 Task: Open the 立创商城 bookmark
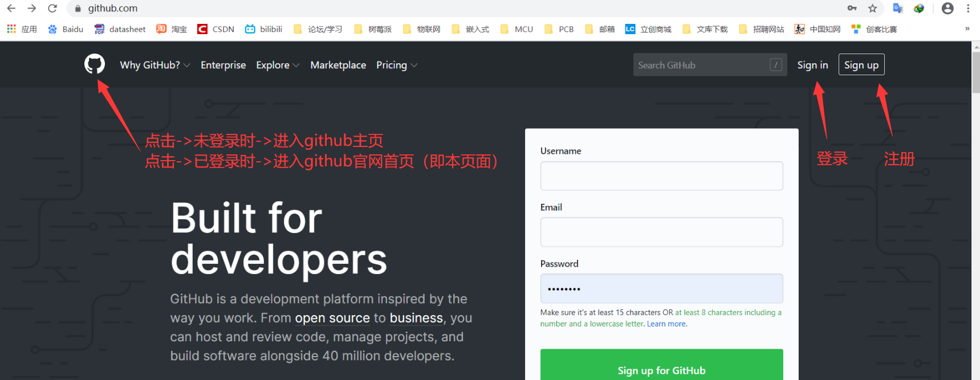tap(648, 29)
